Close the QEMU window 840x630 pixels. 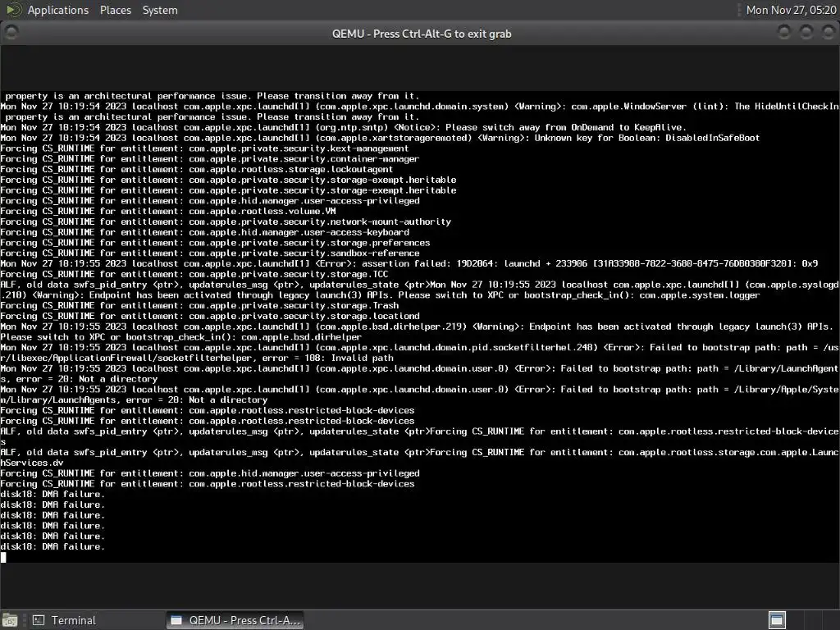coord(828,33)
